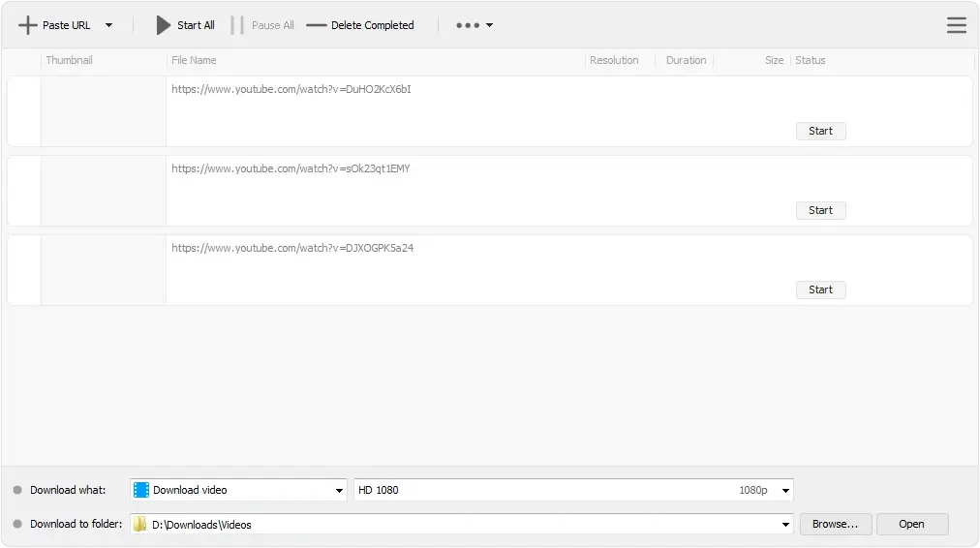Screen dimensions: 980x548
Task: Expand the download folder path dropdown
Action: click(x=785, y=524)
